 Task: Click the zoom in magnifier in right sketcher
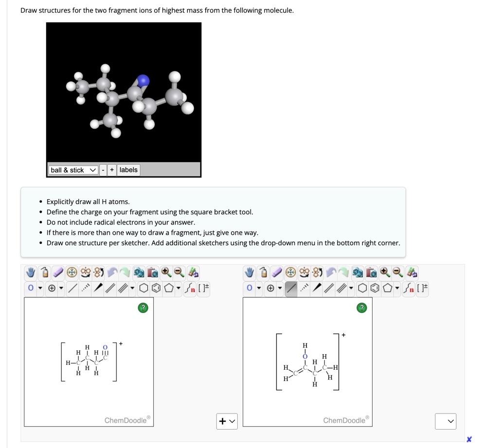[385, 272]
